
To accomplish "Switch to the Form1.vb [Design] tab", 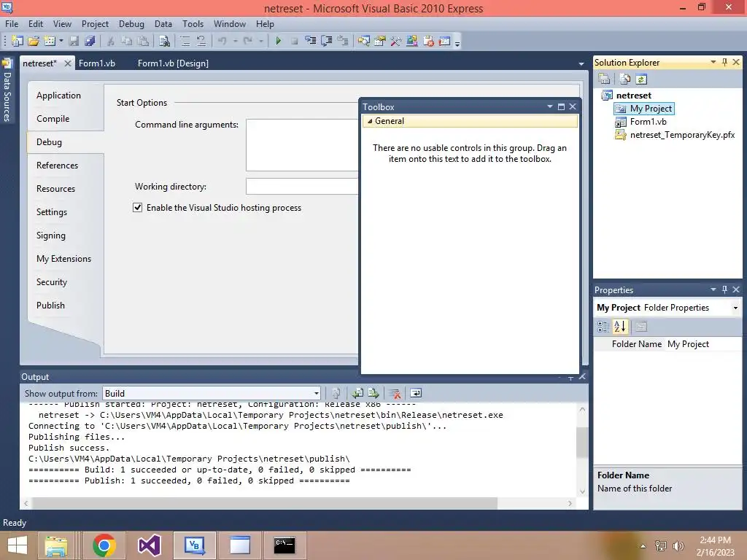I will tap(173, 63).
